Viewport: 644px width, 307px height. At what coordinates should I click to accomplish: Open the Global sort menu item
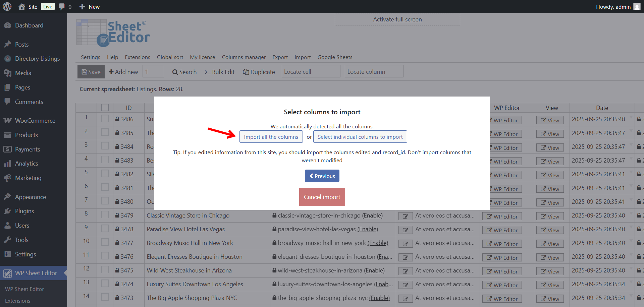coord(170,57)
